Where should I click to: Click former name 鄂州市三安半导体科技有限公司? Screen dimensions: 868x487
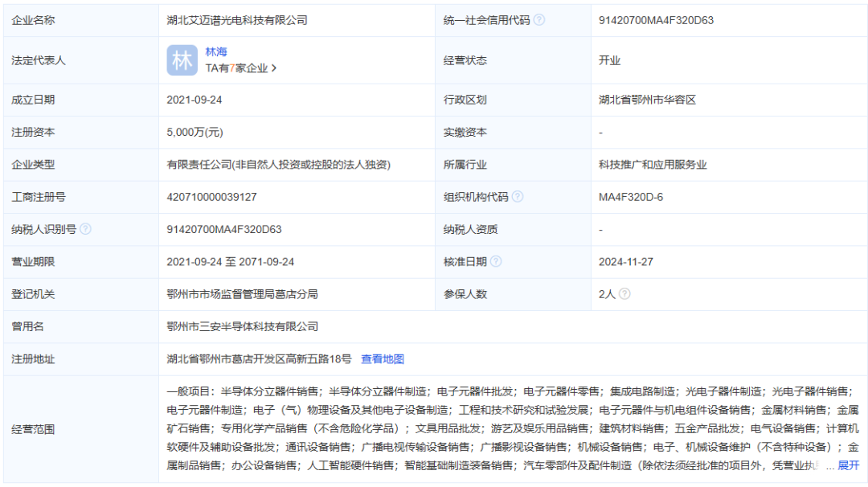(x=243, y=327)
